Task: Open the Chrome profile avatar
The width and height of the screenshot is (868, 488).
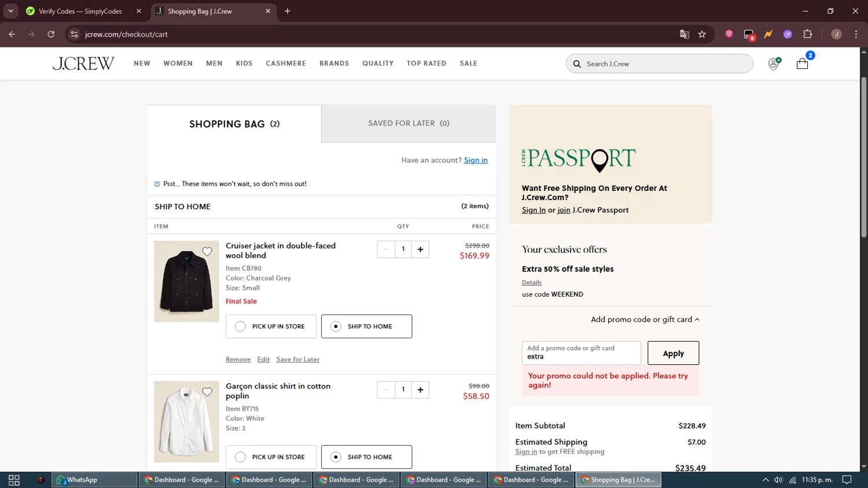Action: (836, 34)
